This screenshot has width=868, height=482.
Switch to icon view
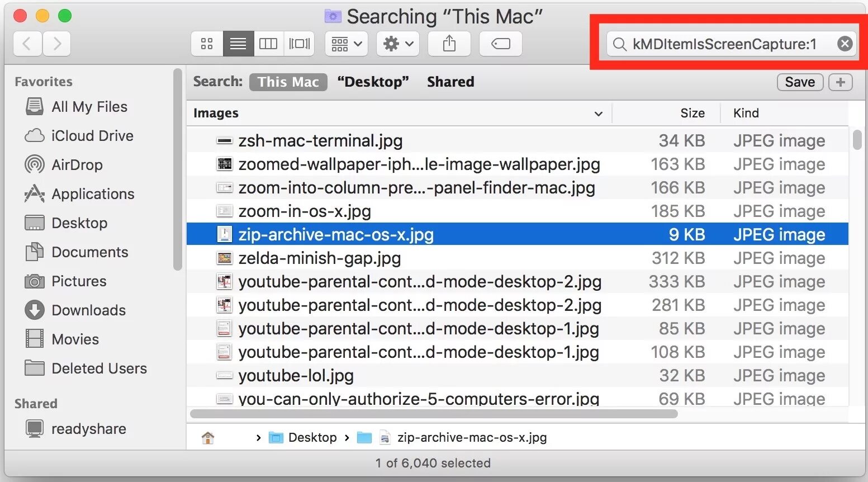(207, 44)
